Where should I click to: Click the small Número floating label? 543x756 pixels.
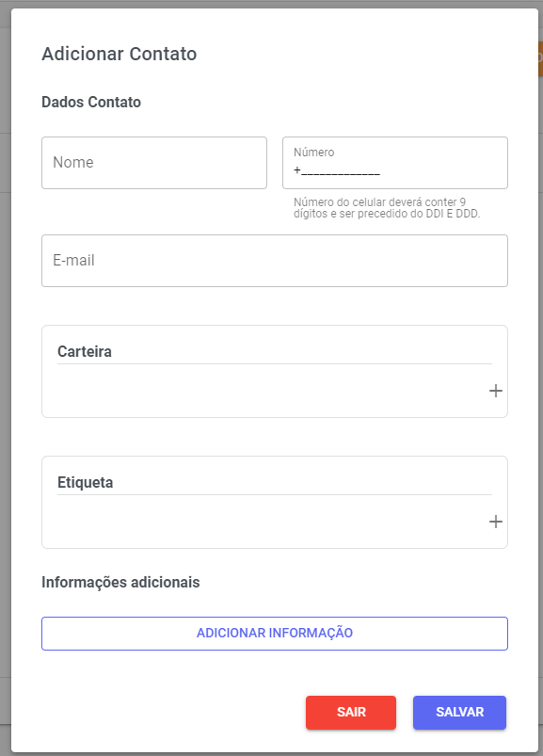pyautogui.click(x=313, y=153)
